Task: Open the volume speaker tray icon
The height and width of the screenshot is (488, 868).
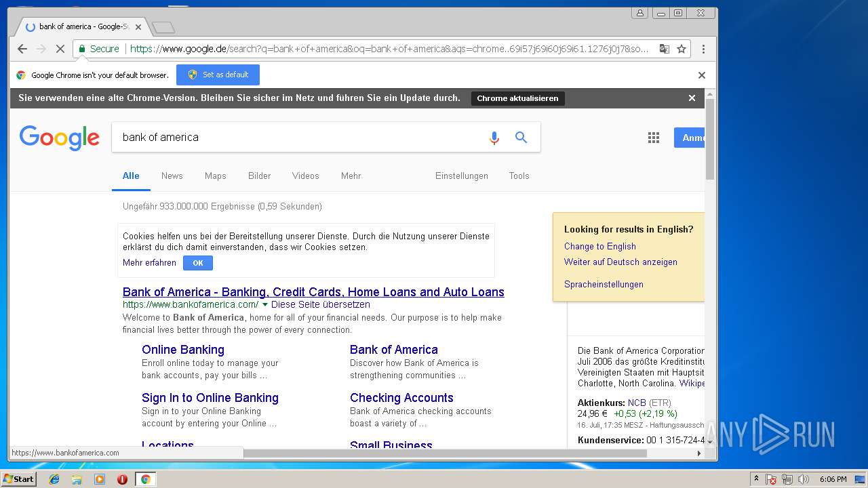Action: click(x=804, y=479)
